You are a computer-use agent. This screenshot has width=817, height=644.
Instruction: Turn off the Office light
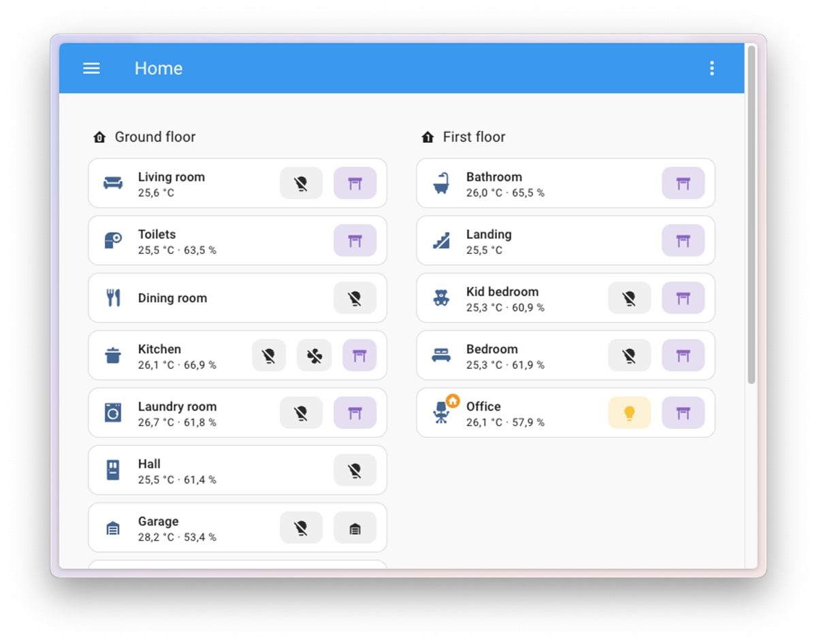[629, 413]
